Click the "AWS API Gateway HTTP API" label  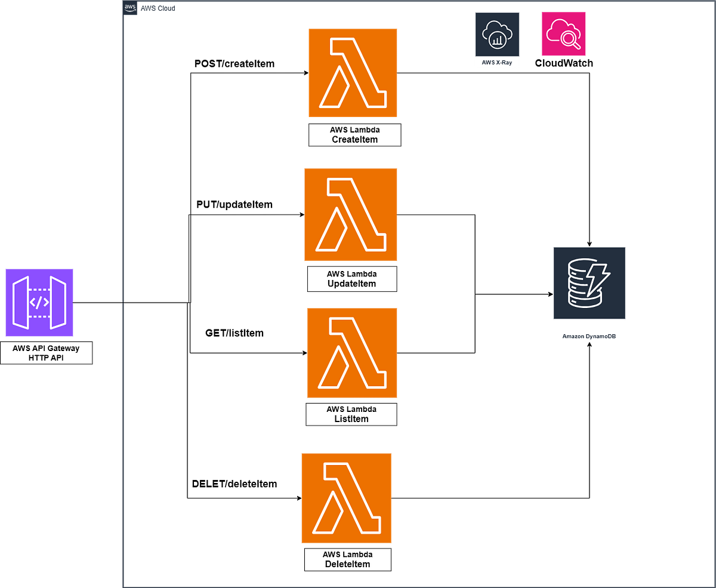click(45, 353)
